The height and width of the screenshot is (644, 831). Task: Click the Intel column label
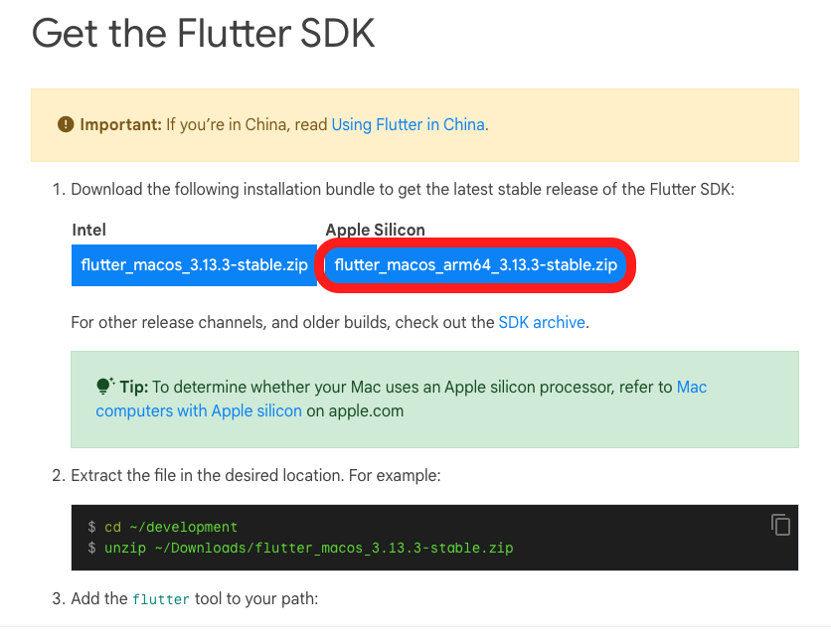click(x=88, y=230)
